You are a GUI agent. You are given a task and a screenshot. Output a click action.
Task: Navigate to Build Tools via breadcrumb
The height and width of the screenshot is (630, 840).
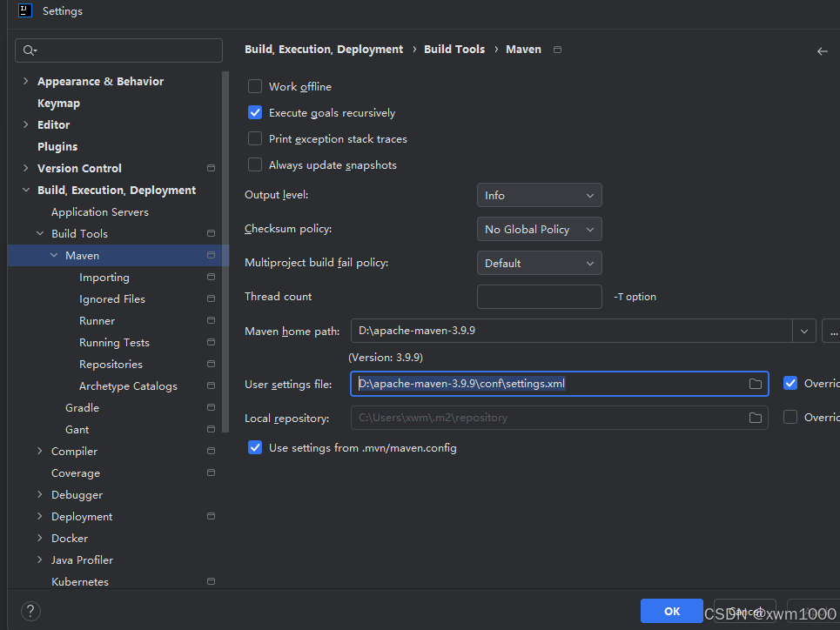click(454, 49)
